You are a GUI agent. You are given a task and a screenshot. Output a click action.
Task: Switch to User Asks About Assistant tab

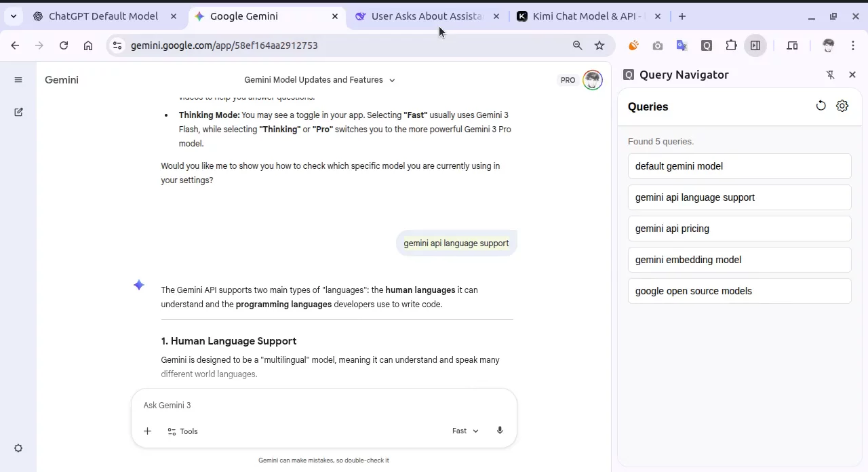427,16
